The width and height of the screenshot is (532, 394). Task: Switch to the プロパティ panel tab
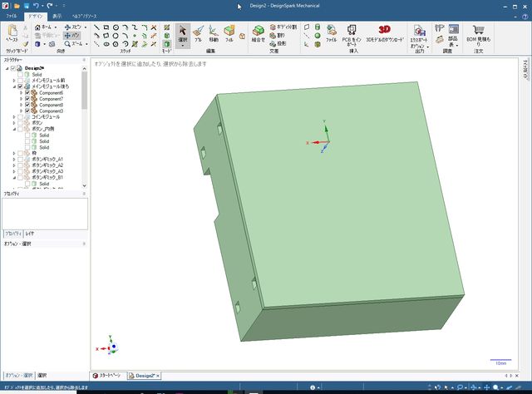13,234
